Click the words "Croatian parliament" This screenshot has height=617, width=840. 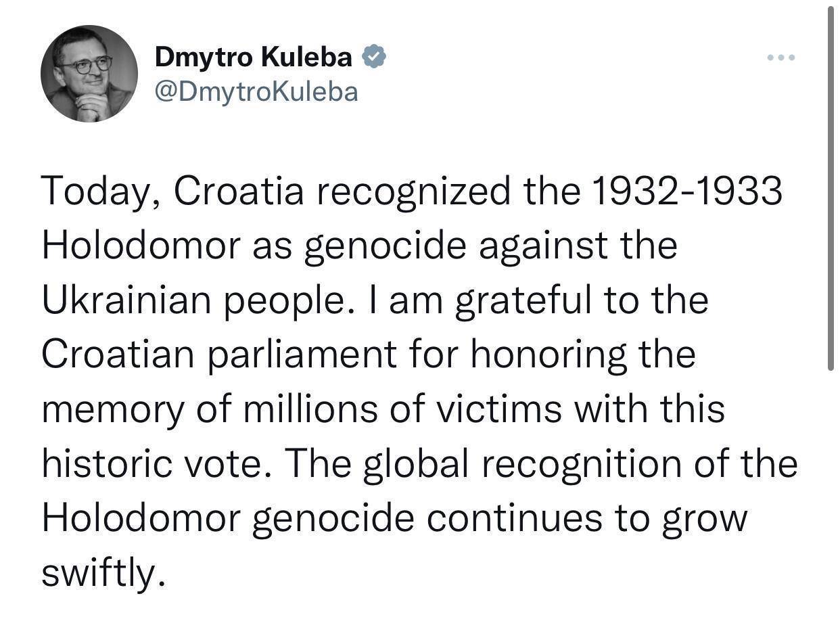219,356
